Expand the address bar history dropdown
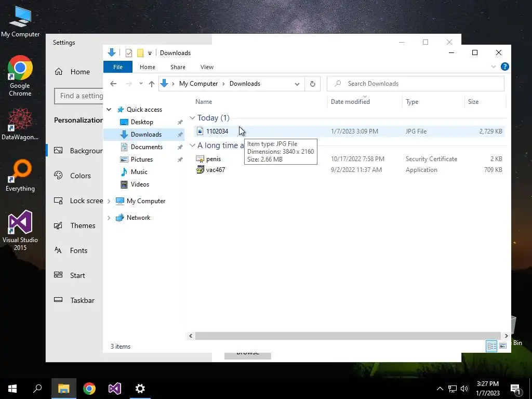 pos(297,84)
